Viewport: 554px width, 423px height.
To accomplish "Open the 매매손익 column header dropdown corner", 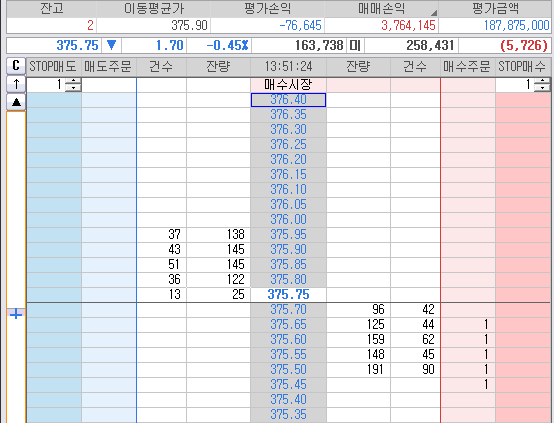I will point(434,13).
